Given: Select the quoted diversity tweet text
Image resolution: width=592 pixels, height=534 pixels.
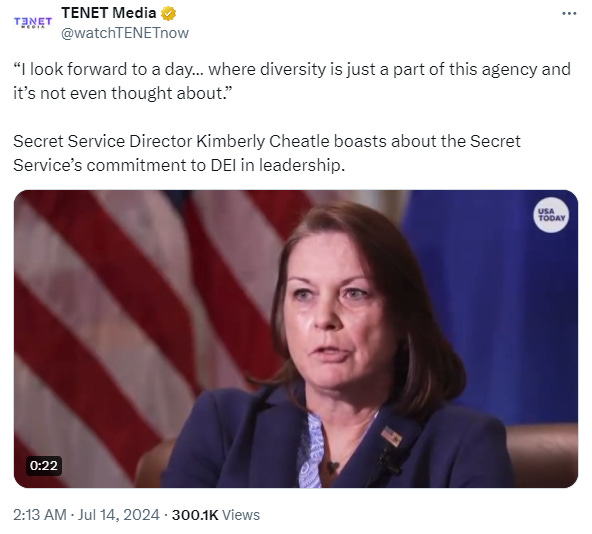Looking at the screenshot, I should 291,81.
